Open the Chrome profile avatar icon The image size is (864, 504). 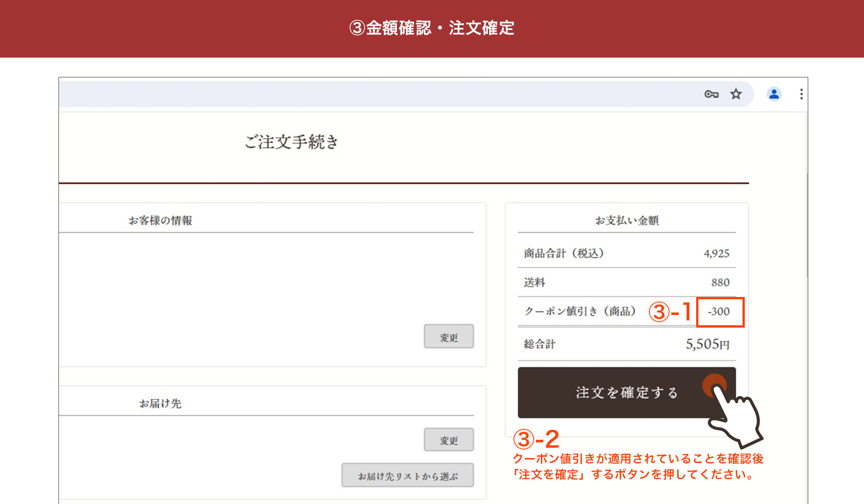[x=774, y=94]
